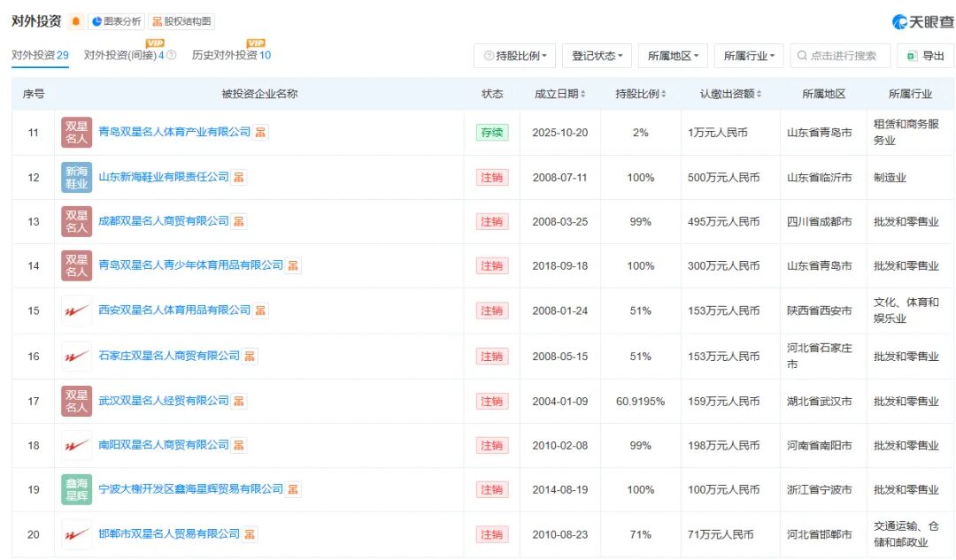Click equity structure icon beside 宁波大榭开发区鑫海星辉贸易有限公司
Screen dimensions: 956x560
[293, 490]
